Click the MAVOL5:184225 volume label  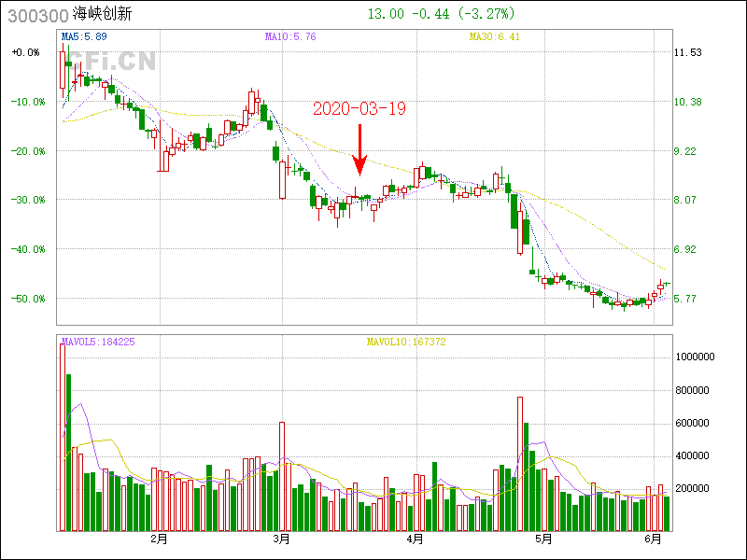(98, 342)
